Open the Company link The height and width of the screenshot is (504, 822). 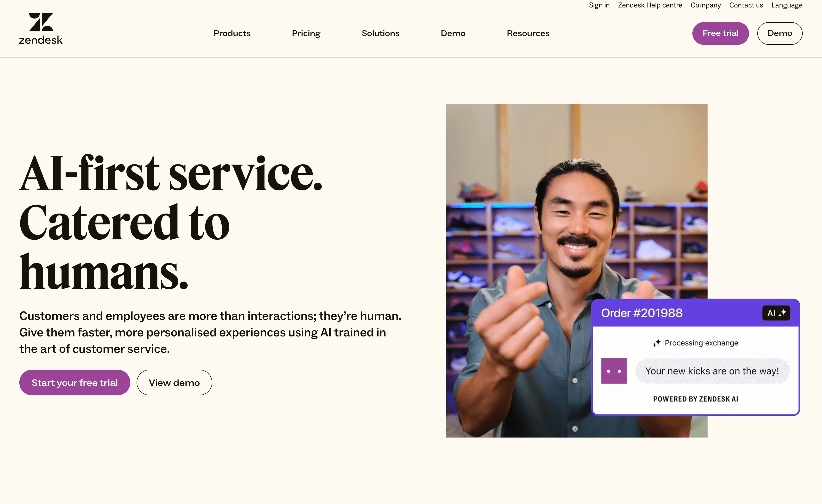point(706,5)
